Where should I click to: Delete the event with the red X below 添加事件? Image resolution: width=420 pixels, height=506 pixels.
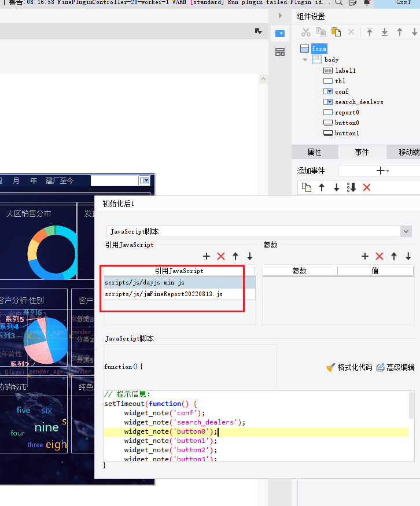366,187
